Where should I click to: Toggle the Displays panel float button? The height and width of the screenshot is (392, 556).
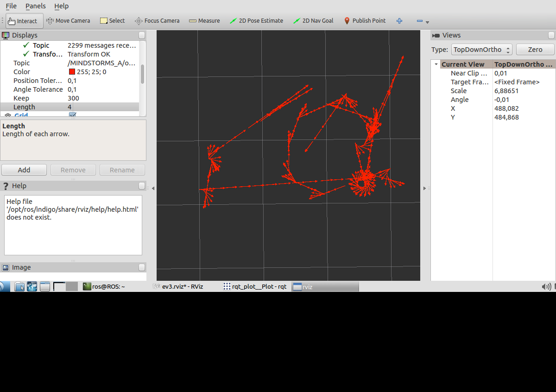tap(142, 35)
